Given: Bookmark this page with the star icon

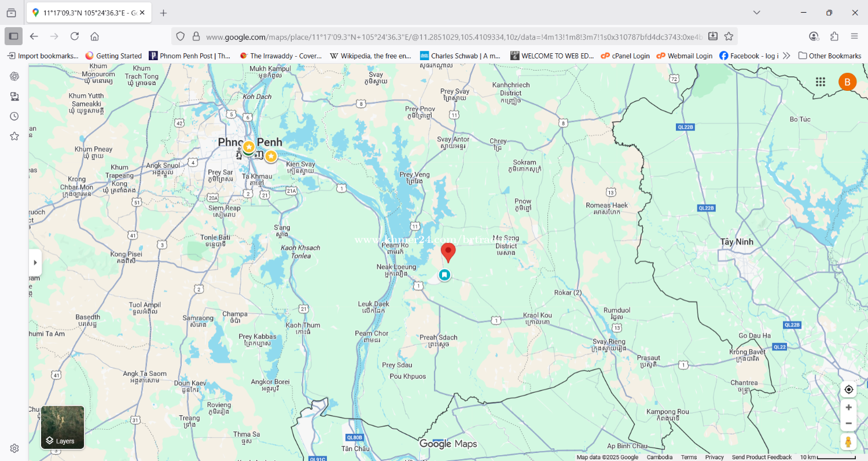Looking at the screenshot, I should (729, 36).
